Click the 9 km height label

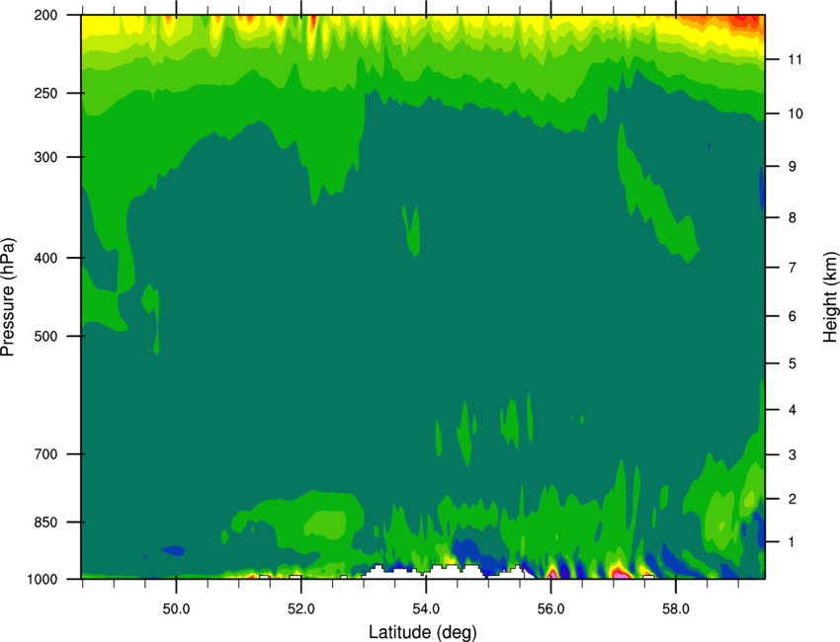[x=792, y=167]
